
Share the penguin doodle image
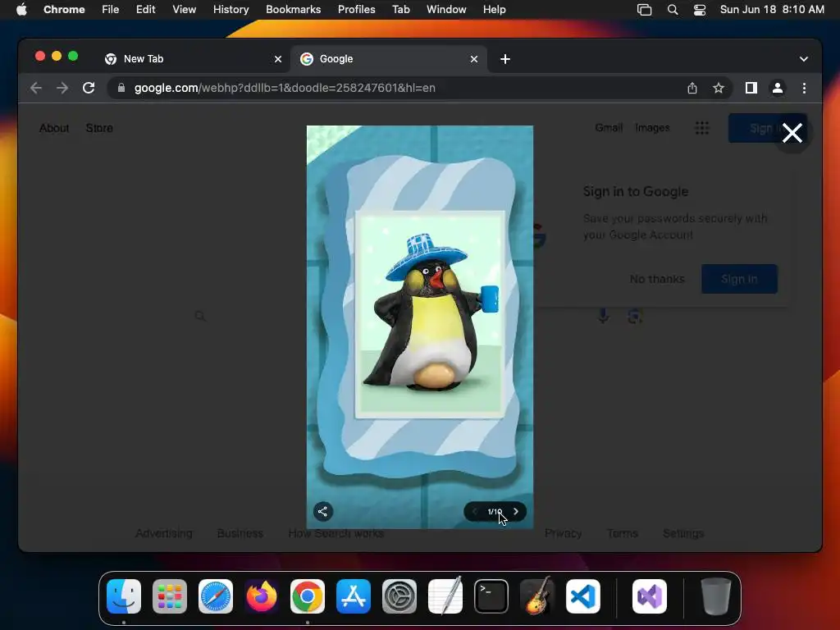pos(322,512)
